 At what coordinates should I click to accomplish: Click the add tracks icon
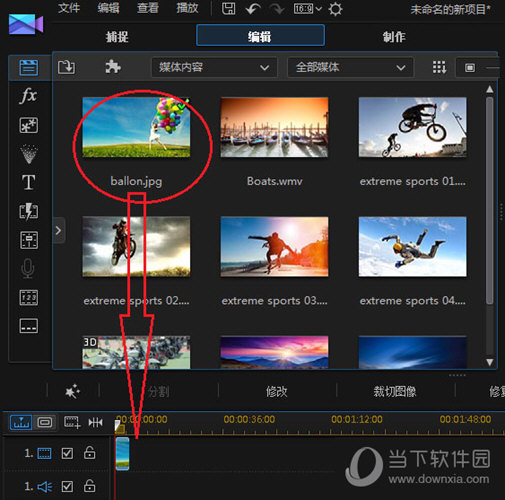72,422
